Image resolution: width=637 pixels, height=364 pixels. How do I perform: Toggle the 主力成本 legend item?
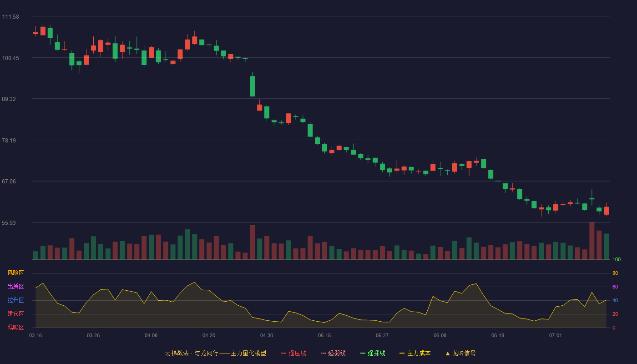click(415, 353)
